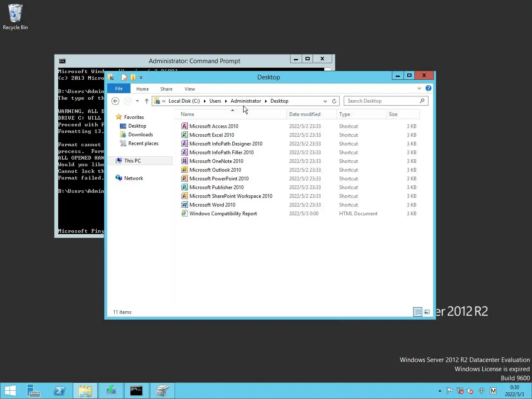
Task: Select Network in navigation pane
Action: (x=133, y=178)
